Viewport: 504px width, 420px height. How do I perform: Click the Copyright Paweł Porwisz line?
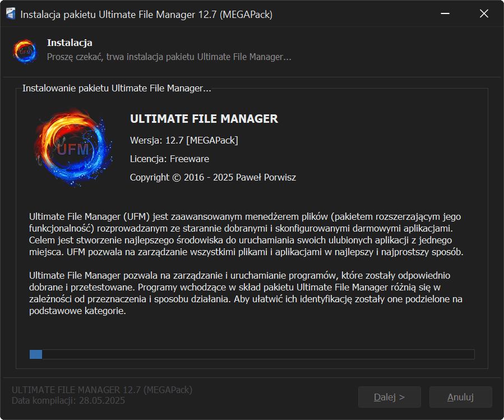tap(212, 177)
